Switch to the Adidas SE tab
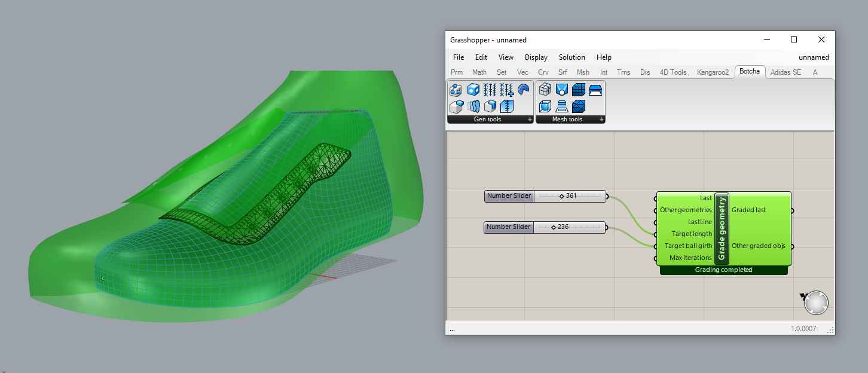The height and width of the screenshot is (373, 868). [786, 72]
